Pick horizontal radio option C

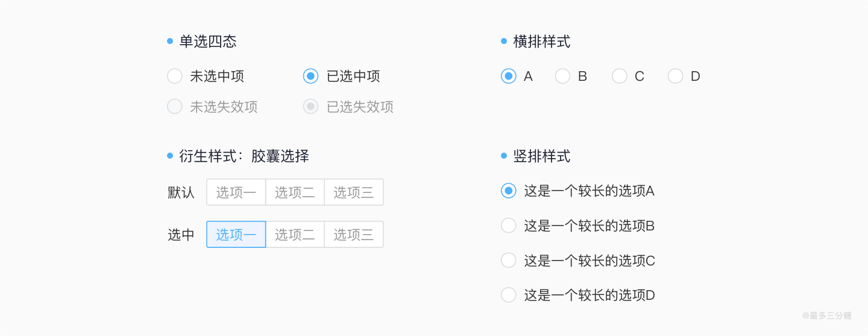[x=620, y=77]
